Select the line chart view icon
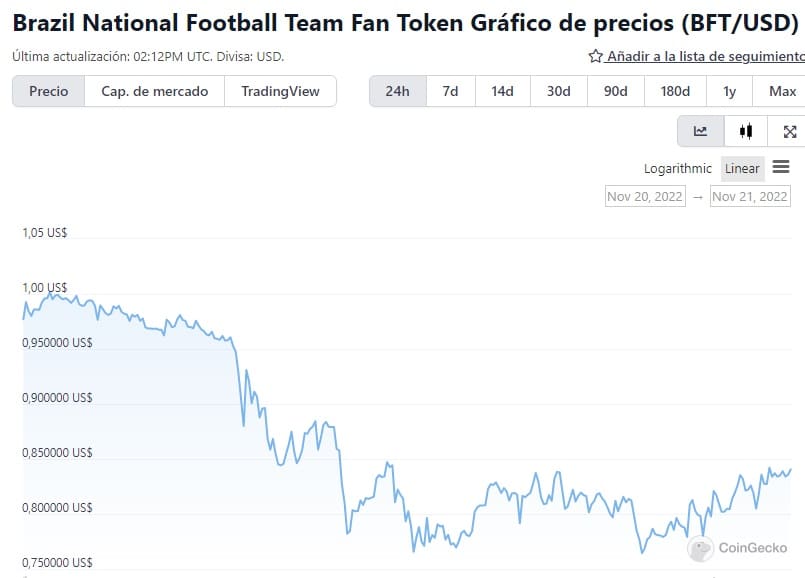The width and height of the screenshot is (805, 578). click(x=700, y=131)
